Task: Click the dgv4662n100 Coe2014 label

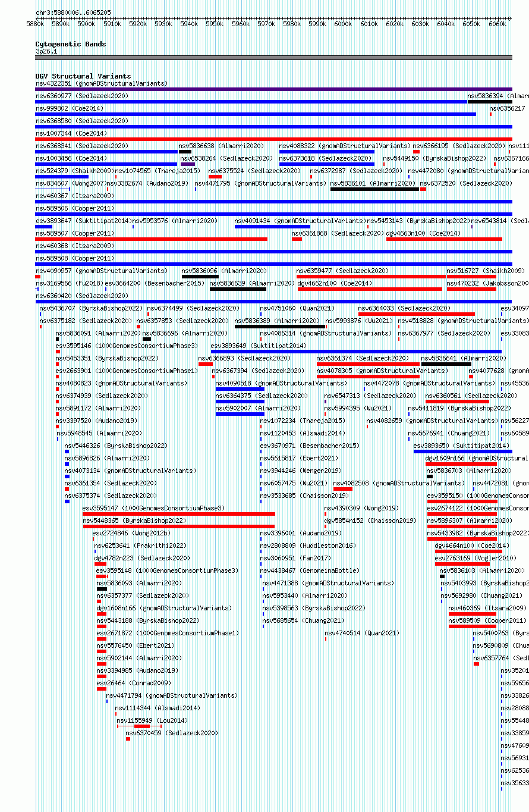Action: click(x=335, y=284)
